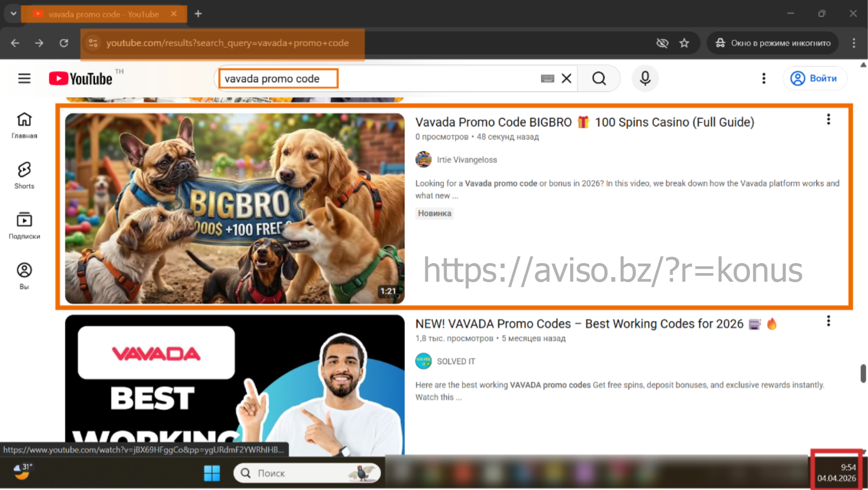Click 1,8 тыс. просмотров • 5 месяцев назад text
The image size is (868, 490).
coord(491,338)
